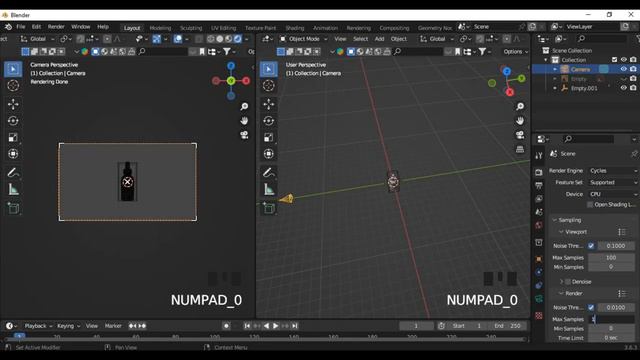Click the Blender logo menu
Screen dimensions: 640x360
8,27
